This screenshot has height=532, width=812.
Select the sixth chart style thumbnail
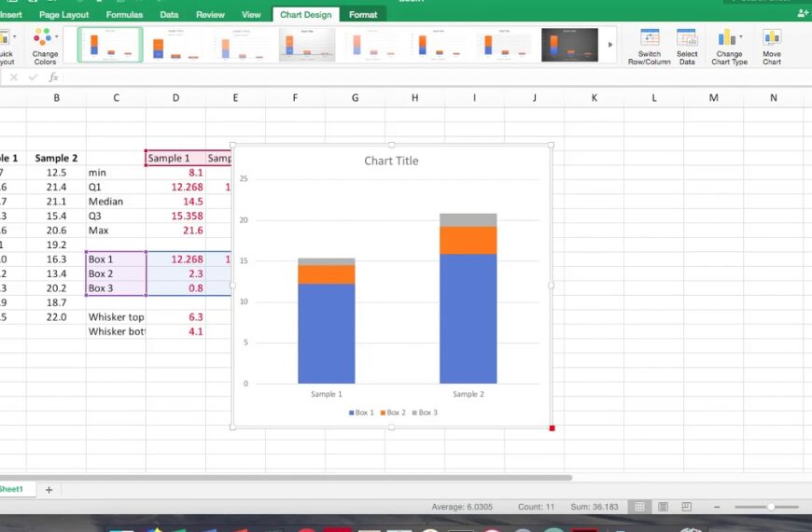click(438, 45)
